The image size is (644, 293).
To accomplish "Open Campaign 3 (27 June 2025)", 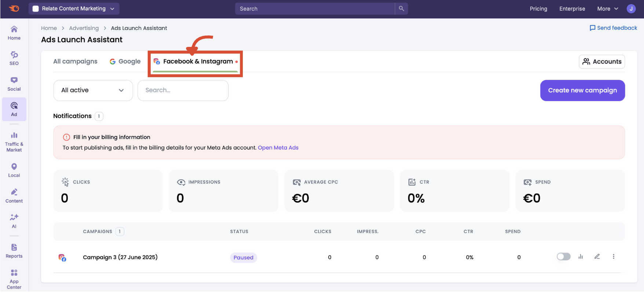I will point(120,257).
